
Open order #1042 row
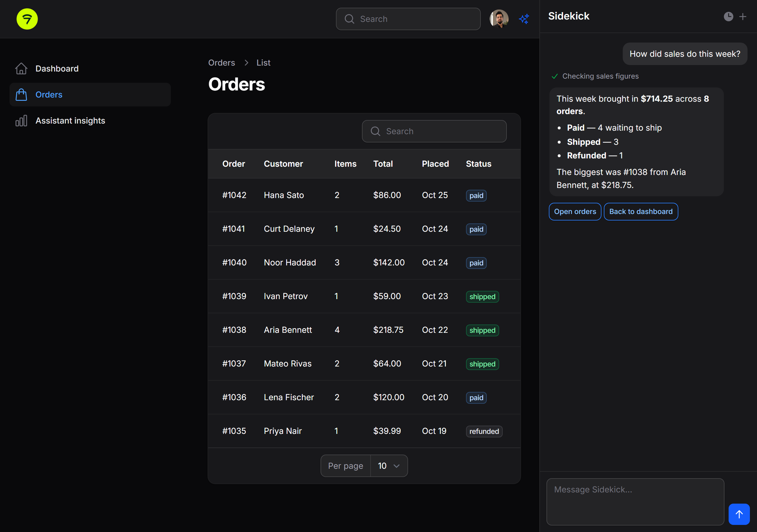click(364, 195)
